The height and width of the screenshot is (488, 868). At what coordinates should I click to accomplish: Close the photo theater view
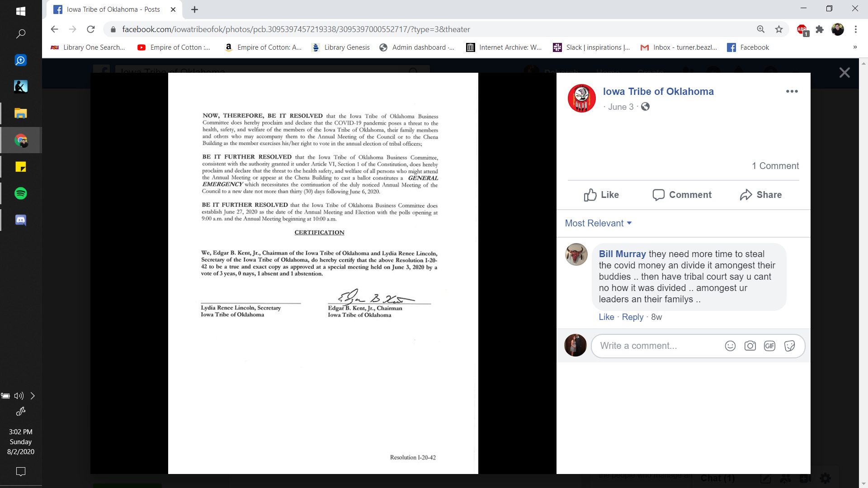coord(844,73)
